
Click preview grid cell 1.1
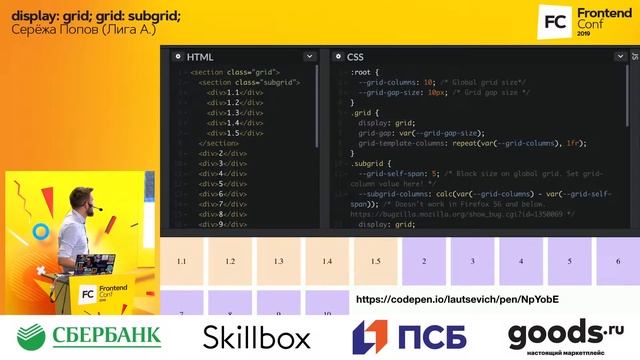coord(182,261)
